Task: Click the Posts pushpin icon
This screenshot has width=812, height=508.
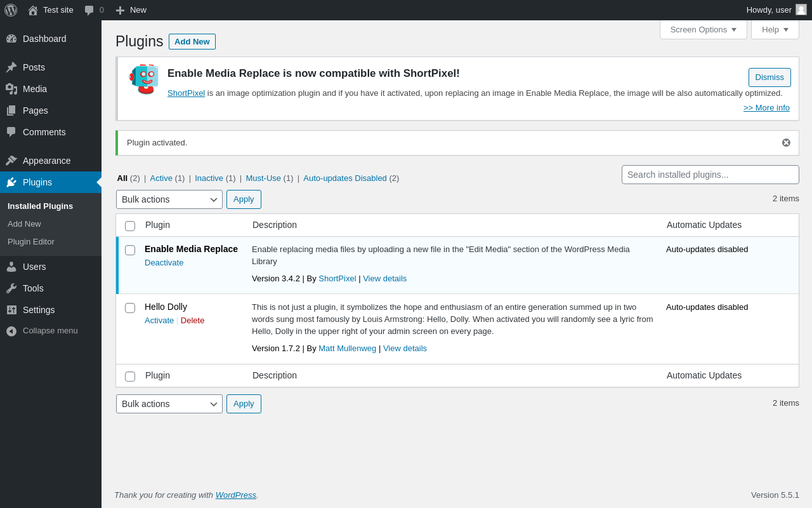Action: tap(11, 67)
